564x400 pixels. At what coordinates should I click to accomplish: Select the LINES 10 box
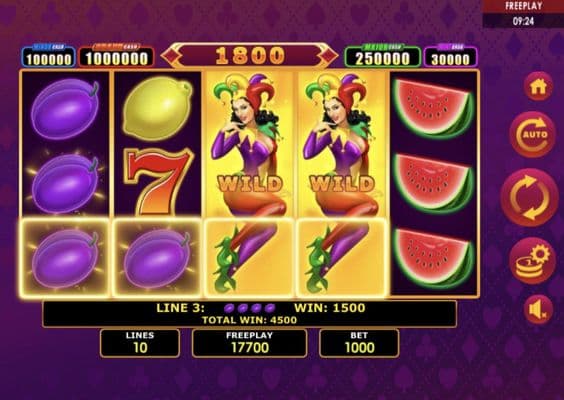[x=140, y=343]
